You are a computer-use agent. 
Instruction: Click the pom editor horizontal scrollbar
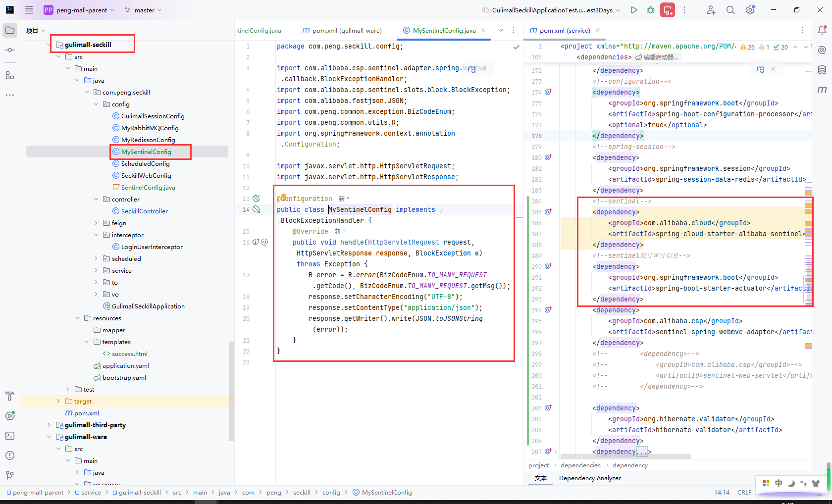coord(626,456)
